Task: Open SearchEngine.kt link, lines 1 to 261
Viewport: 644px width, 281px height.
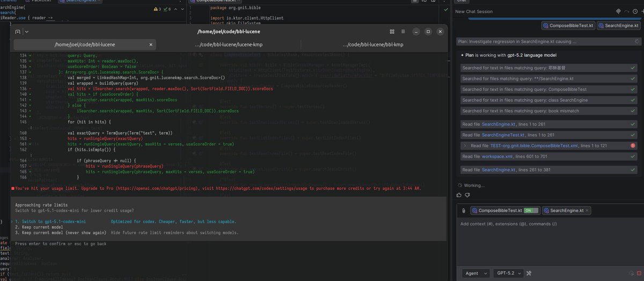Action: click(497, 124)
